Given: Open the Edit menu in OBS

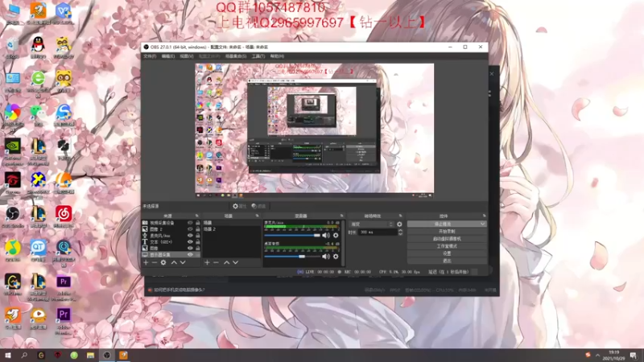Looking at the screenshot, I should click(167, 56).
